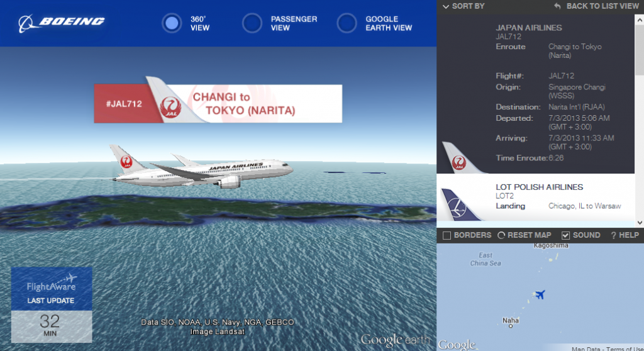Click the Flight# JAL712 value
The image size is (644, 351).
click(562, 75)
